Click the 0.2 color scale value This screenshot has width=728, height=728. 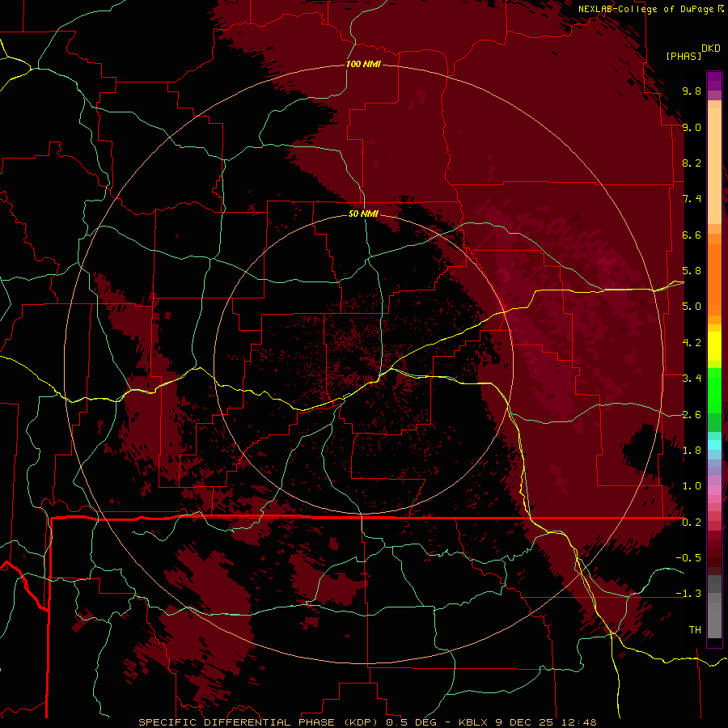tap(692, 523)
